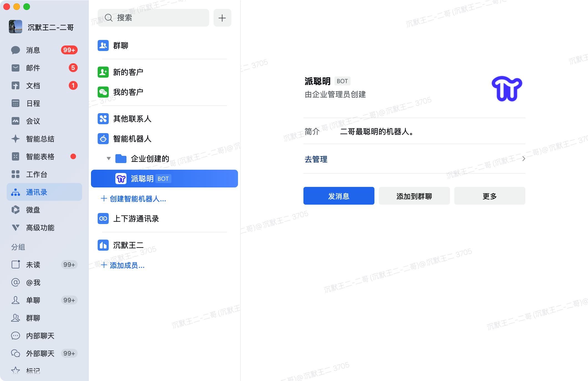The image size is (588, 381).
Task: Open the 微盘 drive icon
Action: [x=16, y=210]
